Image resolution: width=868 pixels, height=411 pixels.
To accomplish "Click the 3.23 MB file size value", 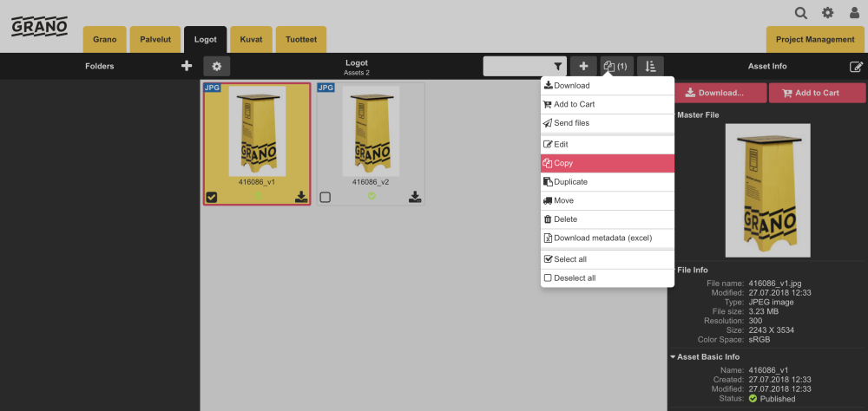I will (763, 311).
